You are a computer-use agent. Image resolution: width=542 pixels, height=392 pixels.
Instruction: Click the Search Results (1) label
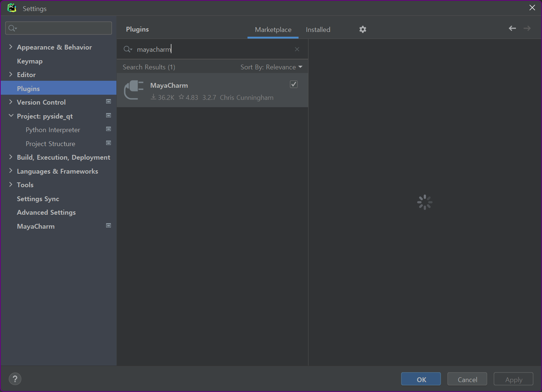149,67
